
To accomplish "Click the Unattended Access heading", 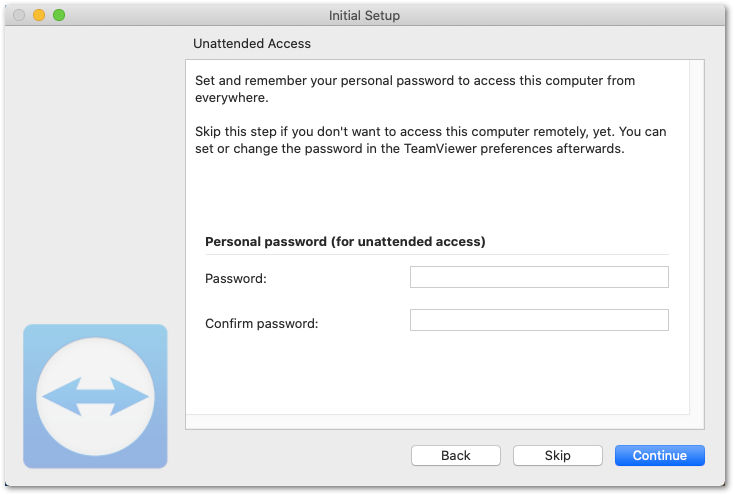I will pyautogui.click(x=252, y=44).
